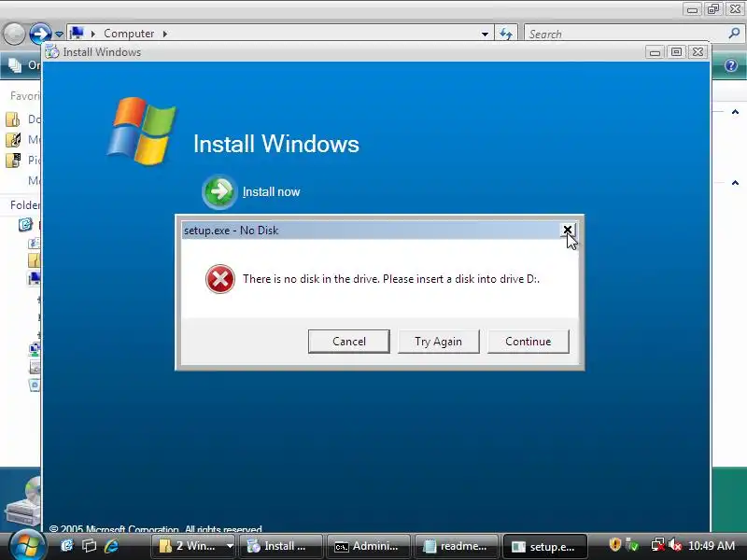747x560 pixels.
Task: Click the 2 Win... grouped taskbar button
Action: click(188, 546)
